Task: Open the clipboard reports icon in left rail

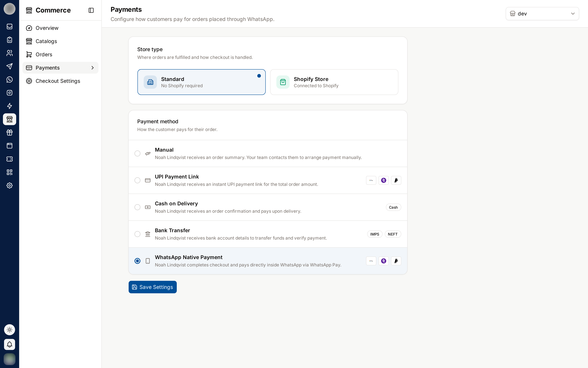Action: 10,40
